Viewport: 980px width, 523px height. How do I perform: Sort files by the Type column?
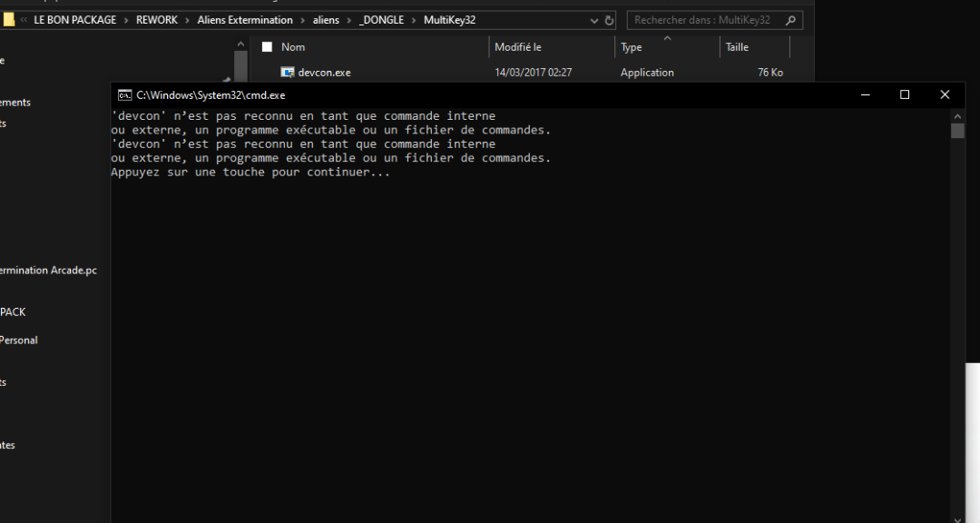(x=632, y=47)
